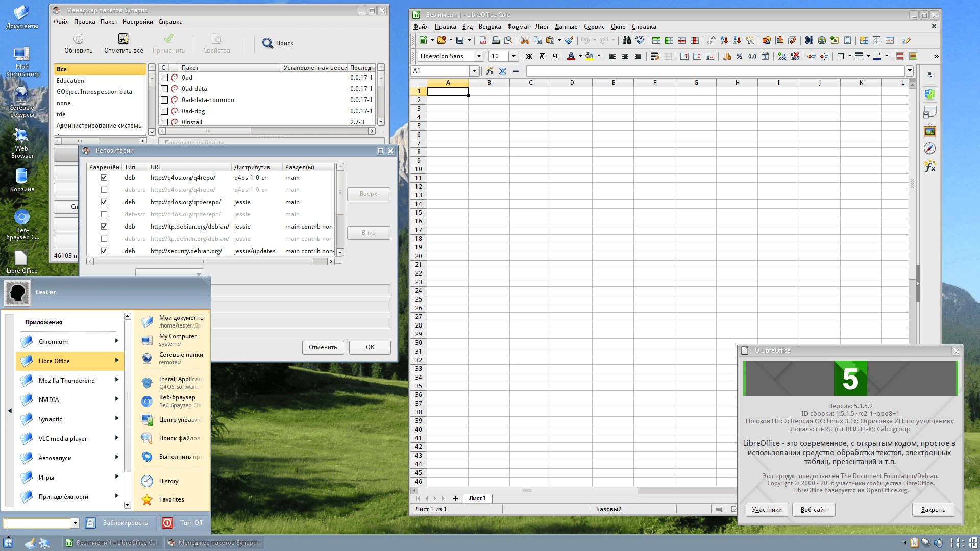Enable the deb-src ftp.debian.org repository

(x=104, y=239)
